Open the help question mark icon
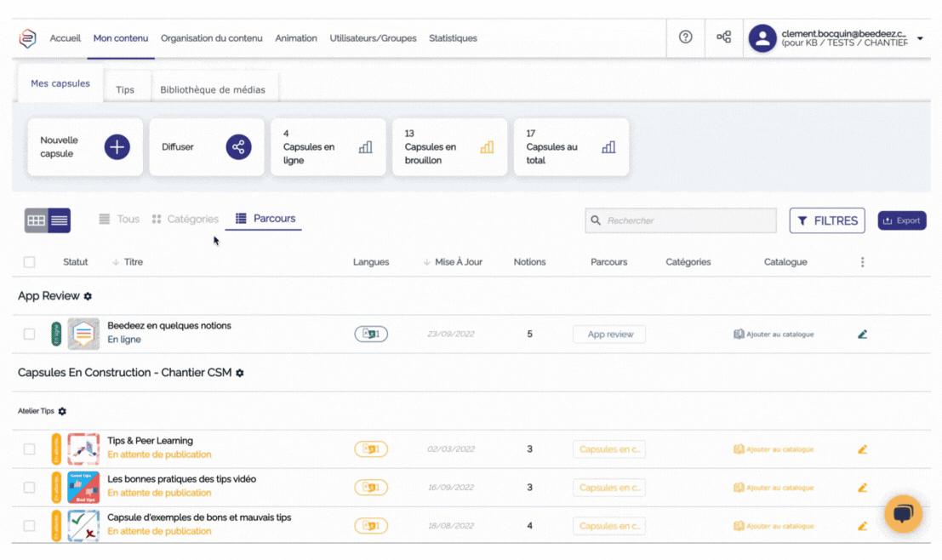The width and height of the screenshot is (942, 560). click(x=685, y=37)
